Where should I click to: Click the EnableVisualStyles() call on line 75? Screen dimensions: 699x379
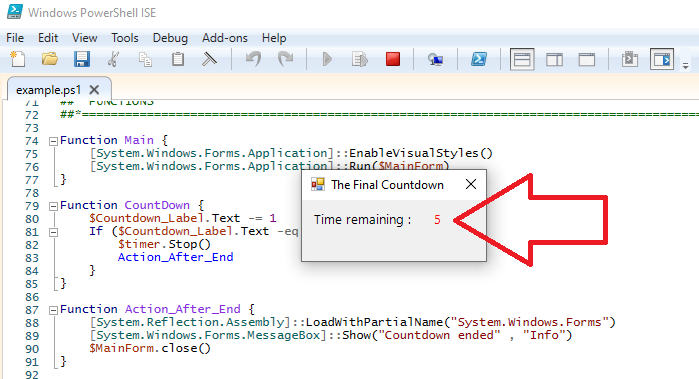[x=421, y=153]
